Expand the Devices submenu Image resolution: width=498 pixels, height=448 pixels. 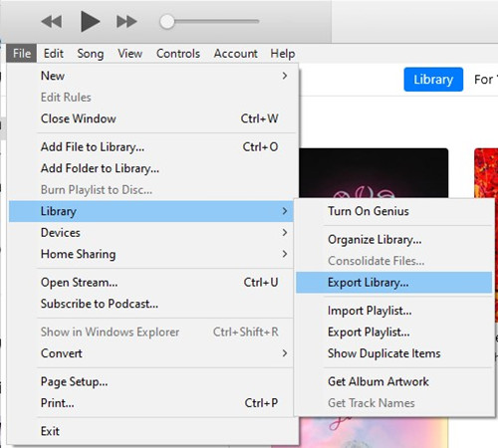(x=151, y=233)
